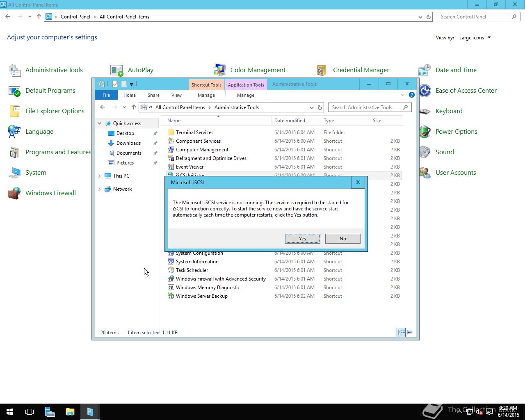
Task: Open Windows Firewall icon
Action: [x=15, y=193]
